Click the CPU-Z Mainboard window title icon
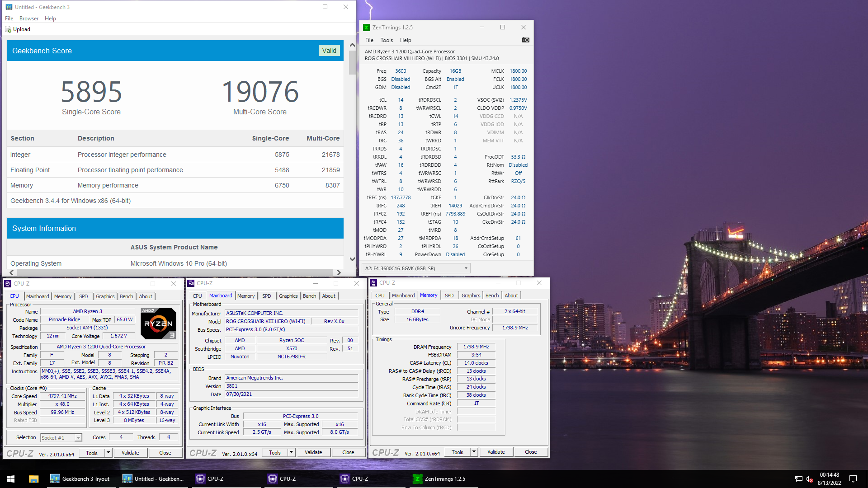 click(191, 283)
